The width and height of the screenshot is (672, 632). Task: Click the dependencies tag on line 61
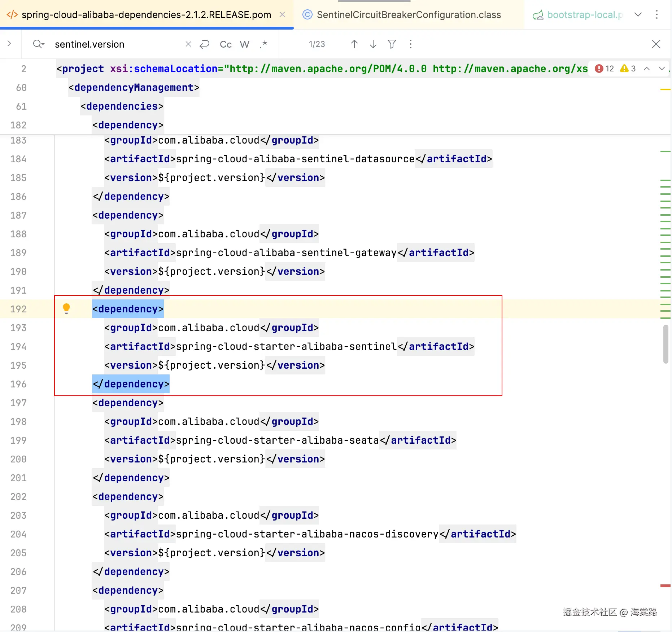pos(122,106)
